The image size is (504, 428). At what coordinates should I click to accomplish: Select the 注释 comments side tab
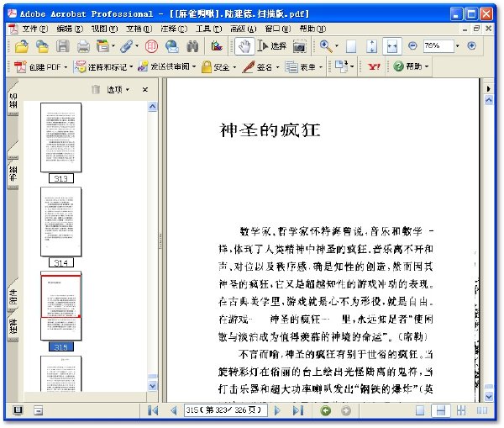click(x=13, y=327)
